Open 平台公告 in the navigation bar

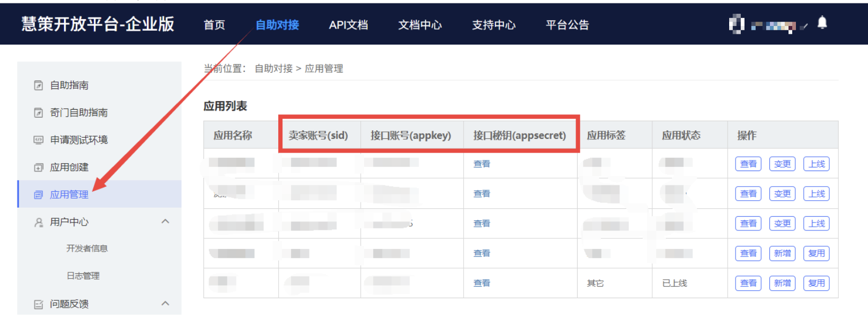click(x=567, y=25)
